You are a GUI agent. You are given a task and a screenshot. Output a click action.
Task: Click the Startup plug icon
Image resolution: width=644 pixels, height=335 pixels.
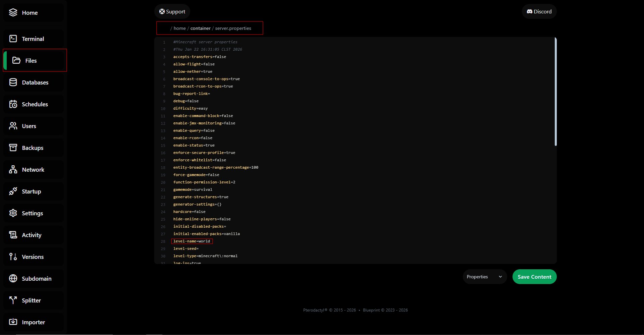13,191
